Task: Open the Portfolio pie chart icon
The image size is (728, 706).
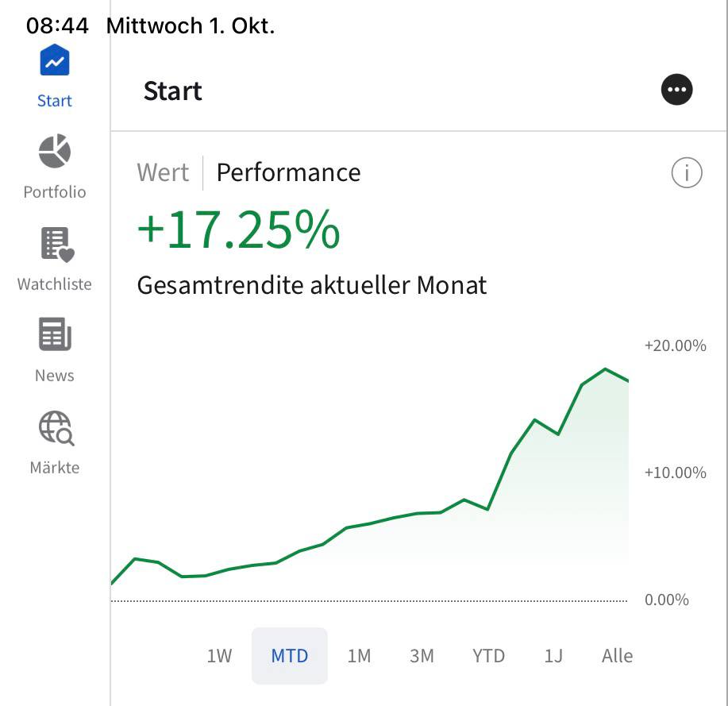Action: click(x=55, y=152)
